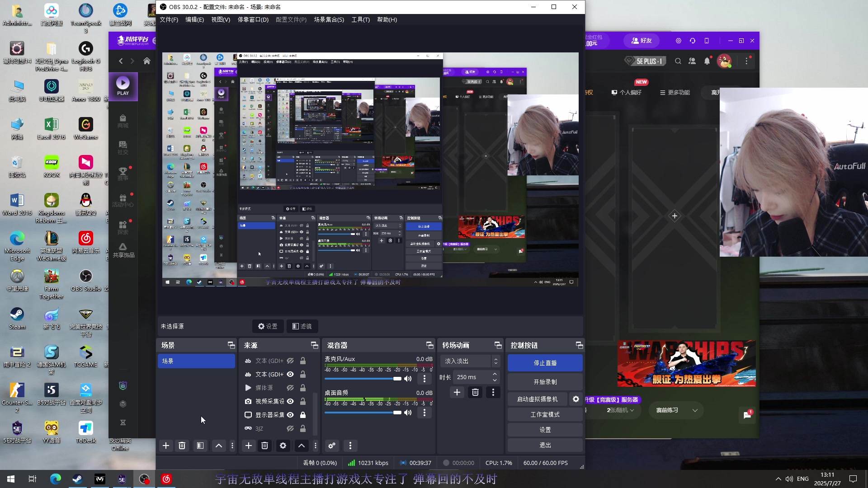868x488 pixels.
Task: Show the 3JZ source eye icon
Action: (290, 428)
